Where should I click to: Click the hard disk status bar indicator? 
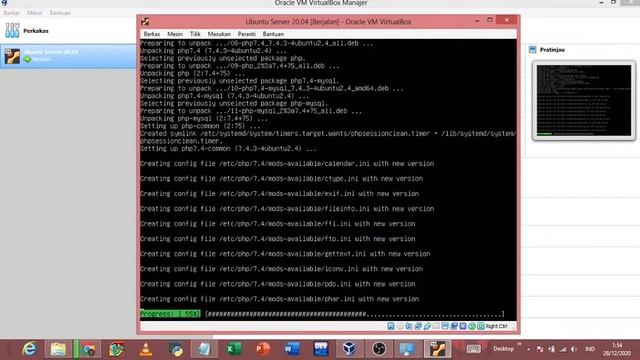point(391,326)
